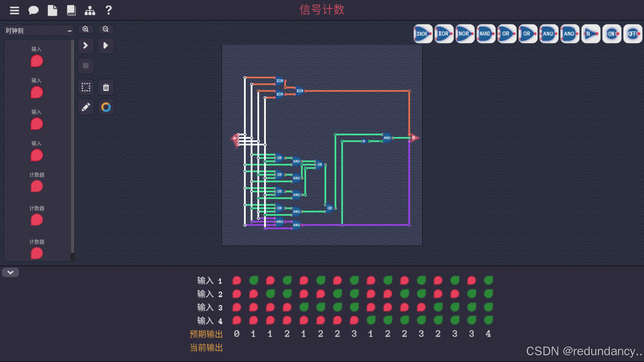
Task: Open the hamburger main menu
Action: pyautogui.click(x=14, y=10)
